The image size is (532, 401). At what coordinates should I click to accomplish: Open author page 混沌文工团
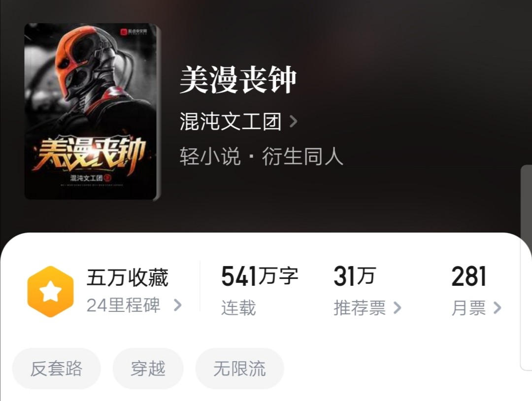(231, 122)
